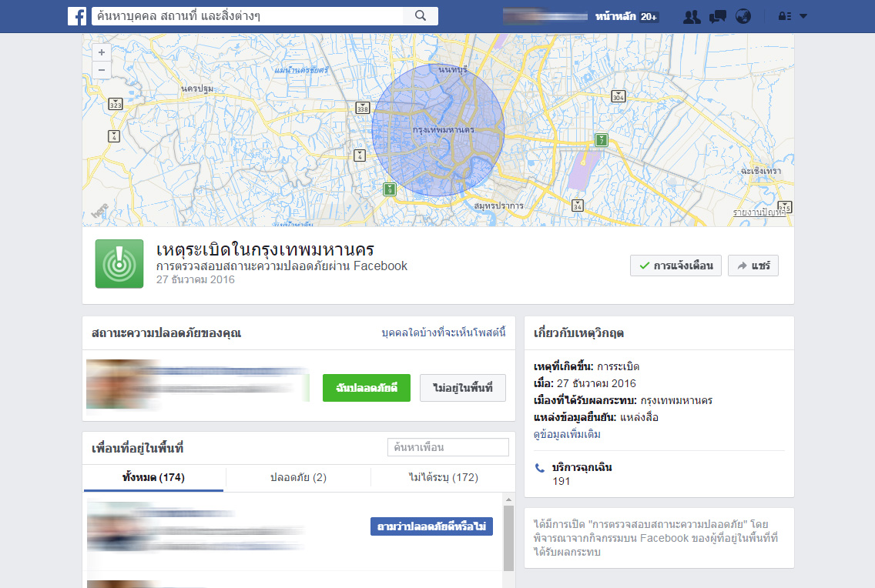This screenshot has width=875, height=588.
Task: Click the นครปฐม map label
Action: (197, 89)
